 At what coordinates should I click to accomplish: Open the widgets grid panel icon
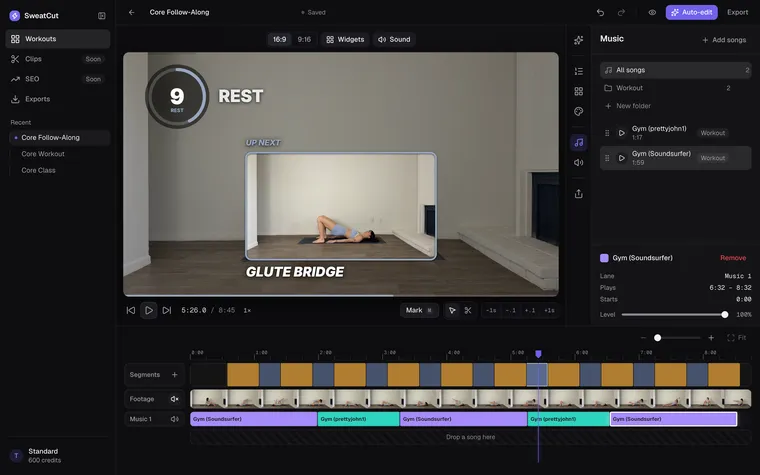click(579, 92)
